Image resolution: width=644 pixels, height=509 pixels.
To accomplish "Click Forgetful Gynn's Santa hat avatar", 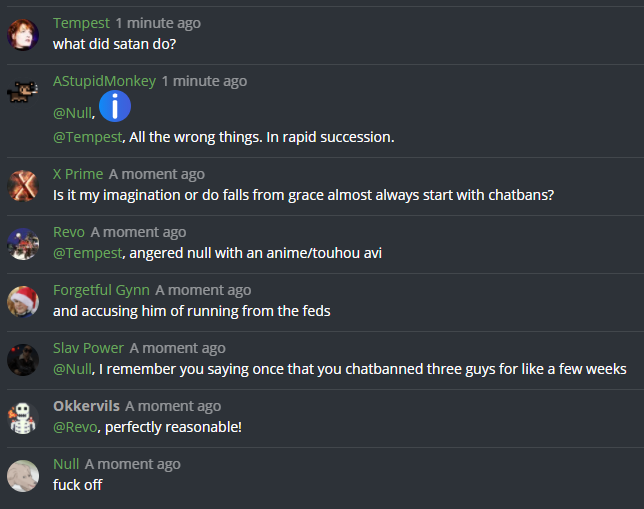I will (x=23, y=301).
